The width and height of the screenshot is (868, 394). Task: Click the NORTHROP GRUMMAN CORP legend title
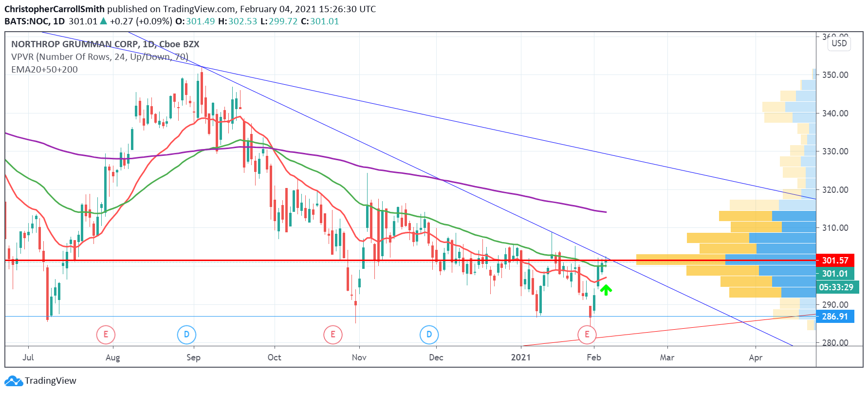tap(105, 44)
